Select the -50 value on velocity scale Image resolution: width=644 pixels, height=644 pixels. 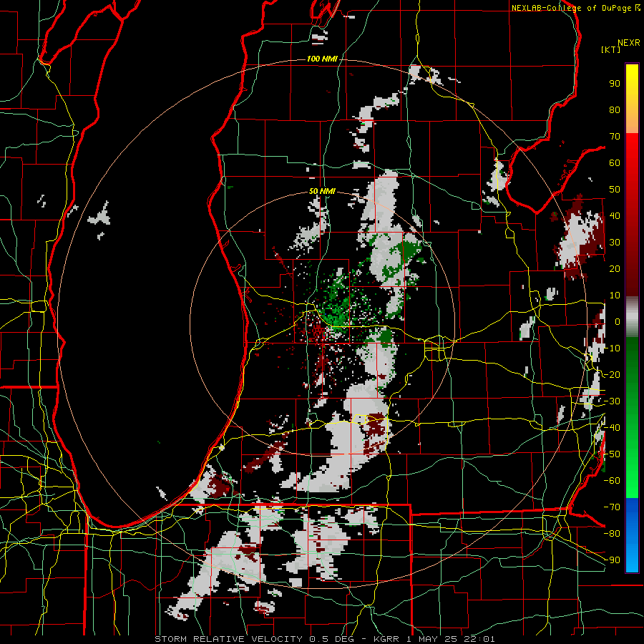[612, 454]
